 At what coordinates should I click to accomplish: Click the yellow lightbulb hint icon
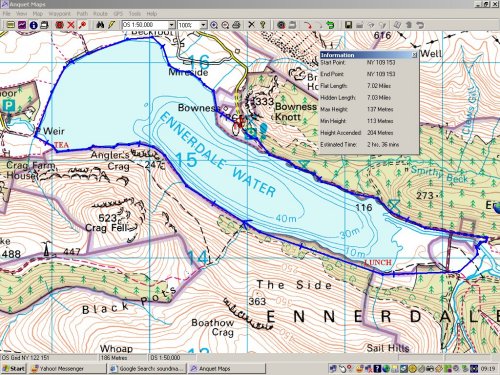click(x=263, y=25)
